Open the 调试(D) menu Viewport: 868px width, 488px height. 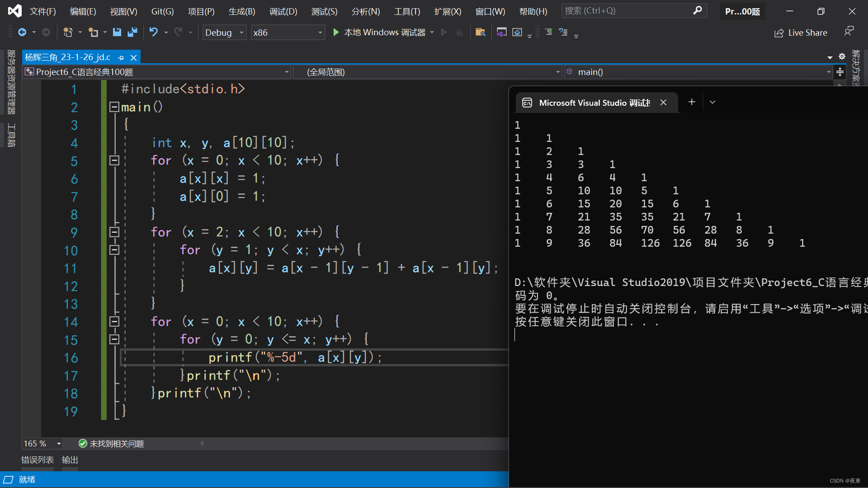pos(283,11)
